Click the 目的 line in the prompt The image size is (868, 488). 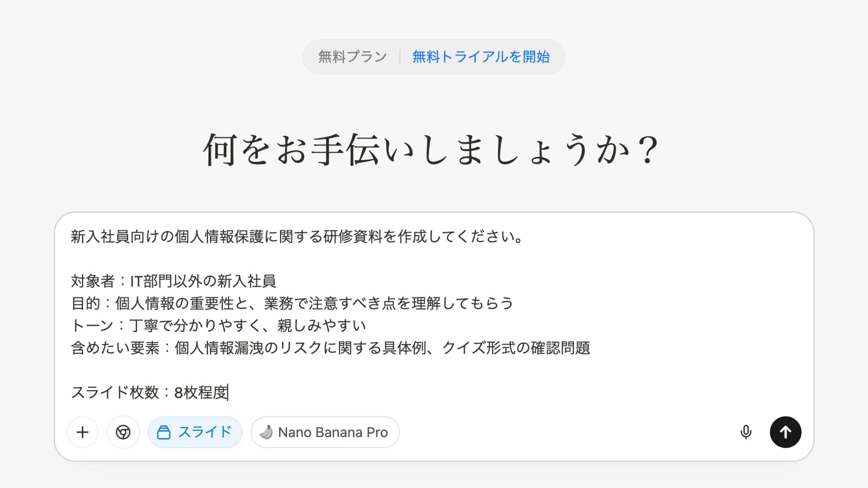[292, 303]
